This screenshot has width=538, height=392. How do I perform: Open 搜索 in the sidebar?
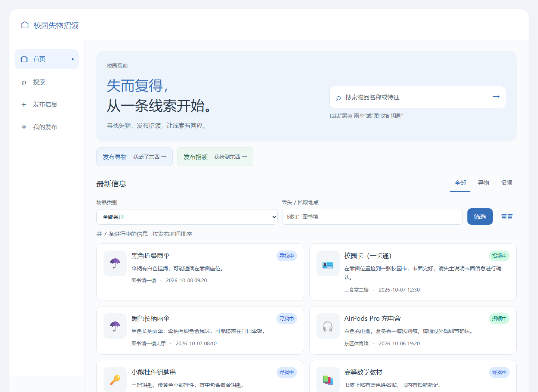(x=47, y=82)
